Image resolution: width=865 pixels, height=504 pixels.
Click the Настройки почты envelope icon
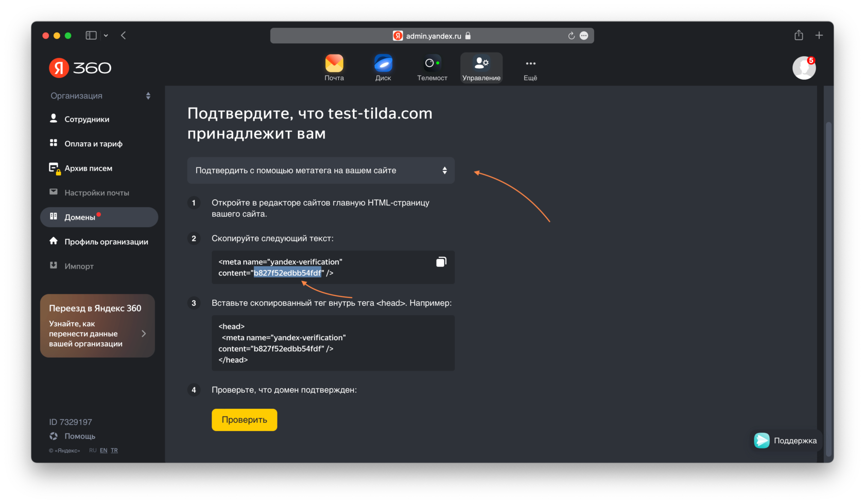[54, 192]
